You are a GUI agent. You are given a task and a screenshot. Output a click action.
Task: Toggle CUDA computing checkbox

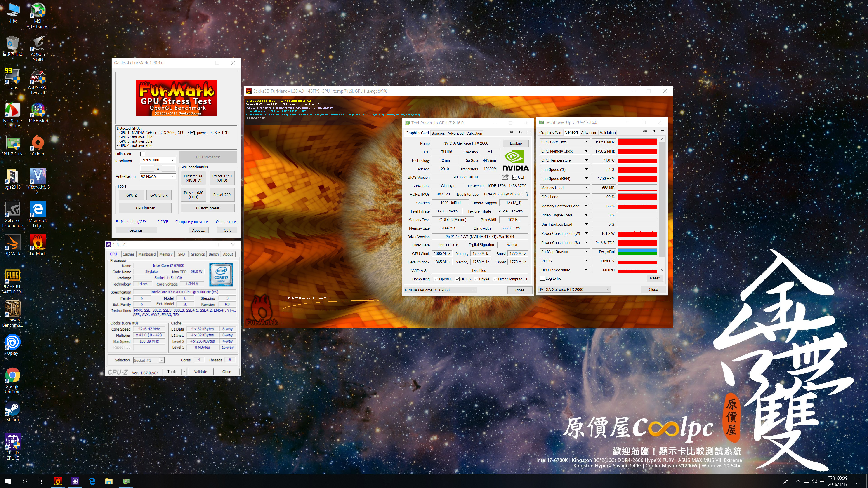(457, 279)
